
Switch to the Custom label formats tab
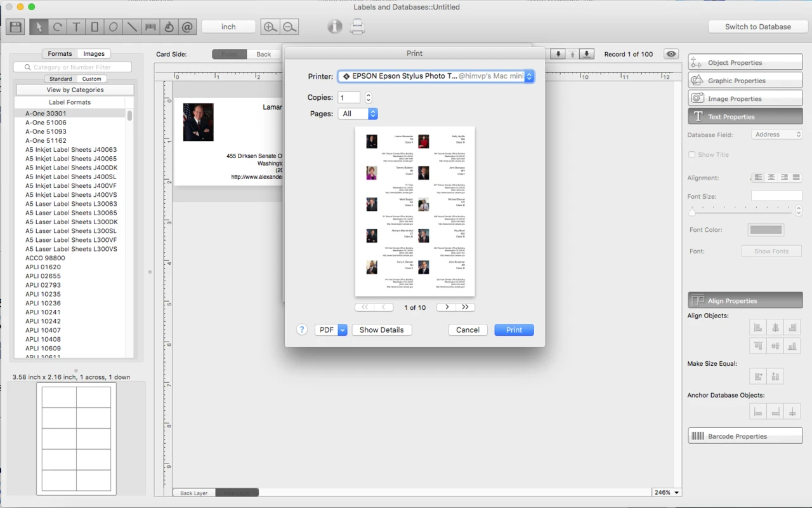click(91, 78)
